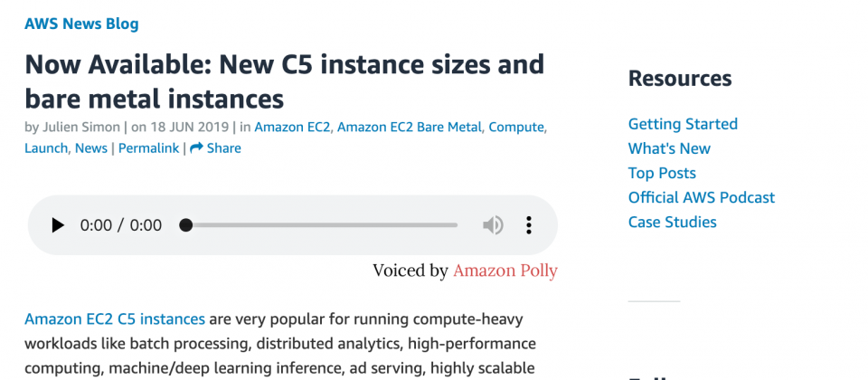The height and width of the screenshot is (380, 868).
Task: Go to What's New resource
Action: 669,148
